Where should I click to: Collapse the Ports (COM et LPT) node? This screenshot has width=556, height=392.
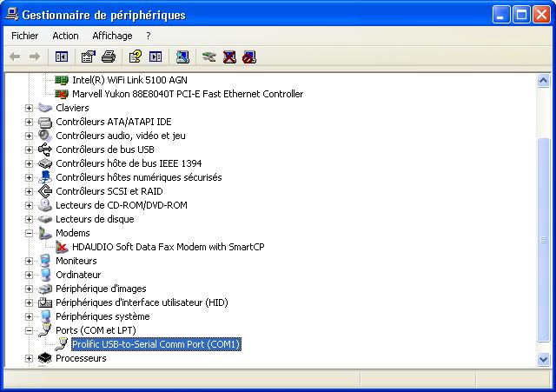coord(29,330)
